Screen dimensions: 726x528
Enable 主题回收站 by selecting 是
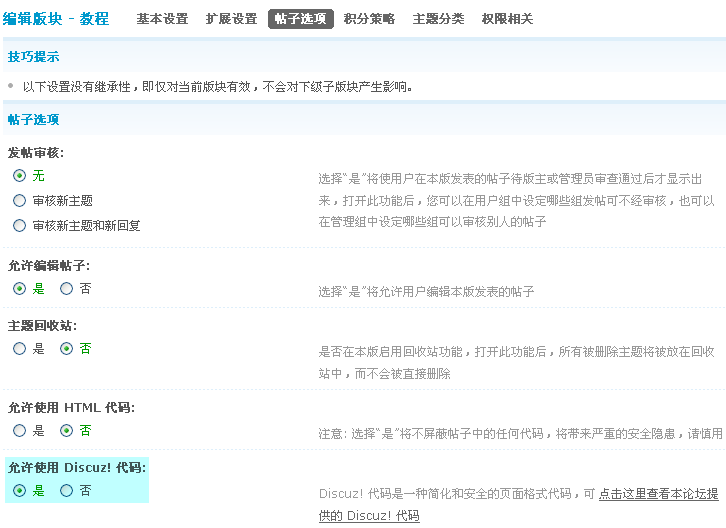(20, 349)
